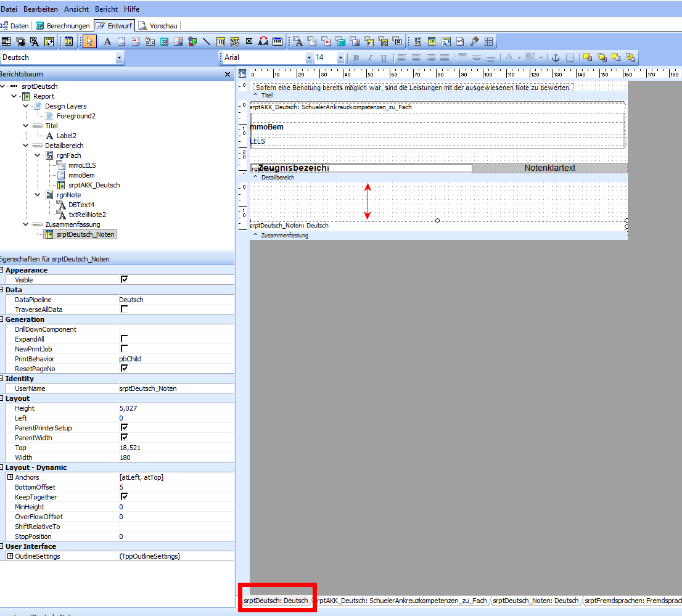Select the Line drawing tool
Image resolution: width=682 pixels, height=616 pixels.
point(207,41)
